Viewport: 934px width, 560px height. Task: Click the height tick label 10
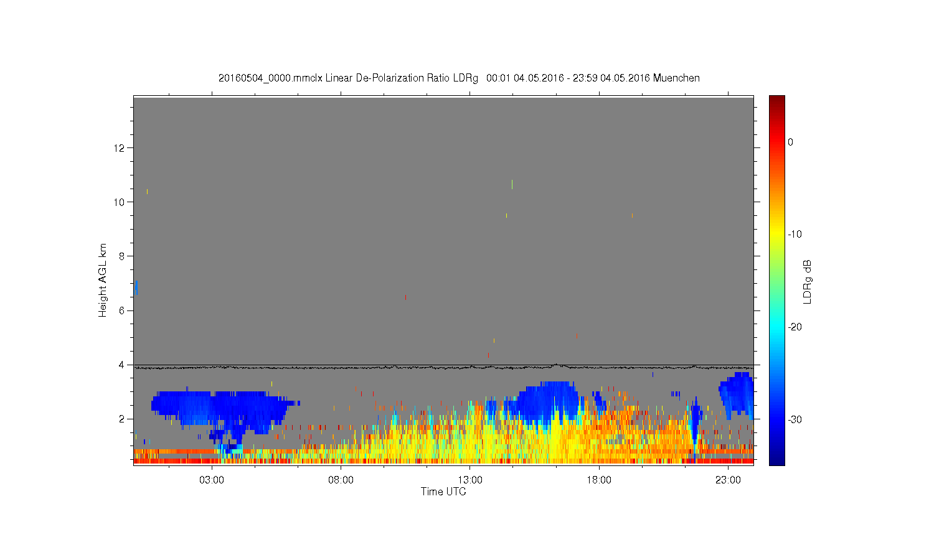click(x=120, y=202)
